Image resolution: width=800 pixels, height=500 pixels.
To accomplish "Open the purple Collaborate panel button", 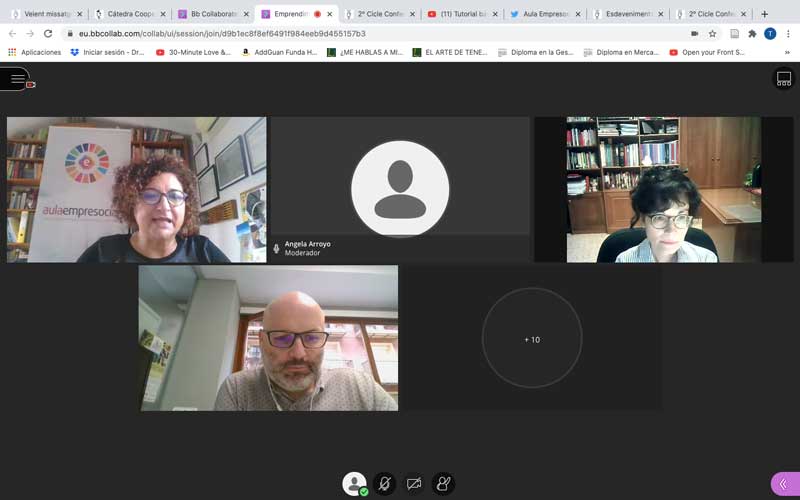I will pyautogui.click(x=786, y=484).
